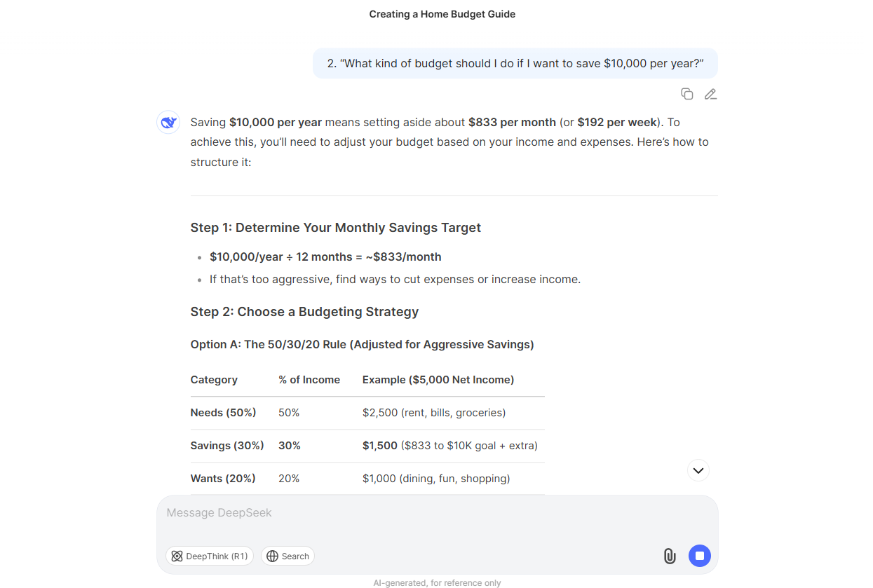
Task: Click the copy icon under the question bubble
Action: coord(686,93)
